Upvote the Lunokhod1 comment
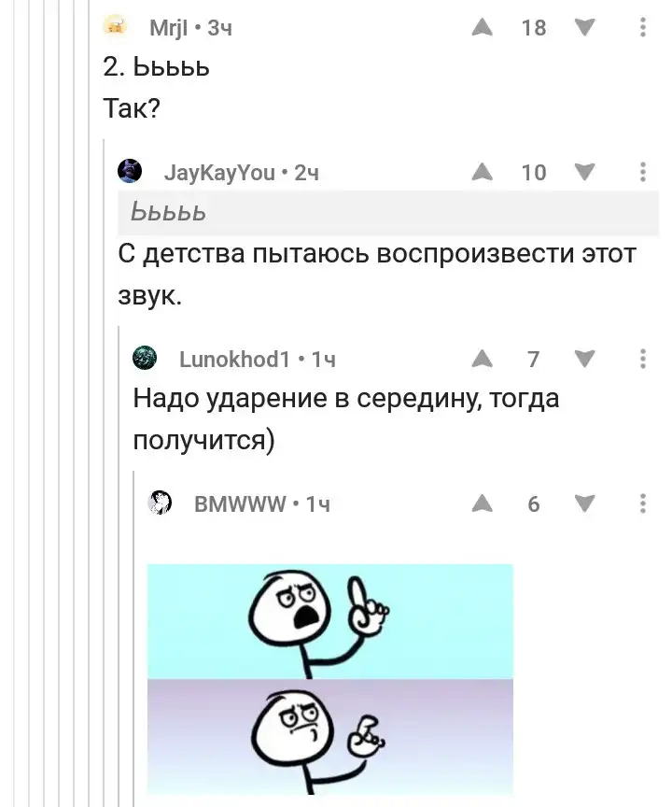 482,359
